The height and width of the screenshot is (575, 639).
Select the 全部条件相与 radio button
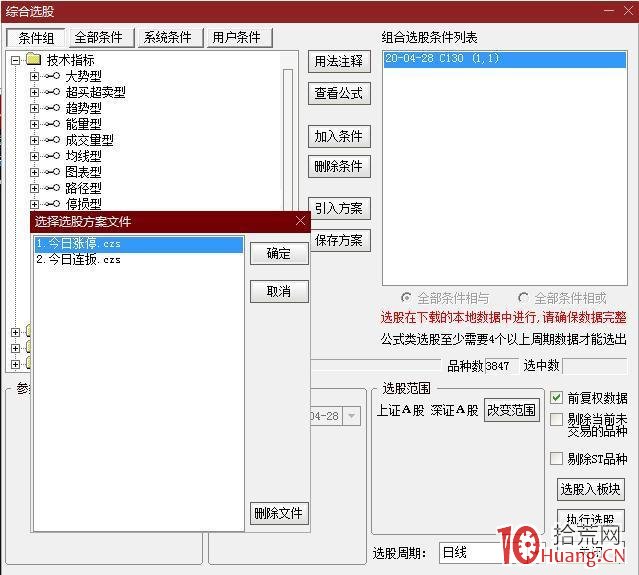pos(406,298)
